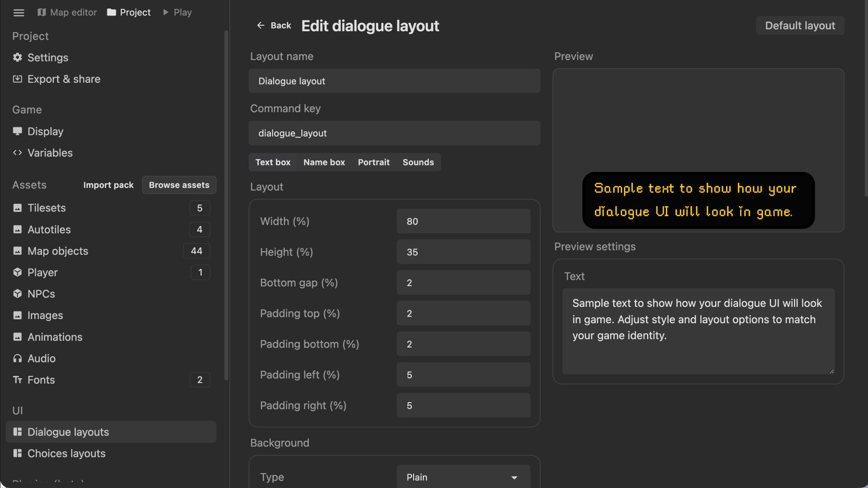868x488 pixels.
Task: Click the Fonts type icon
Action: pyautogui.click(x=17, y=380)
